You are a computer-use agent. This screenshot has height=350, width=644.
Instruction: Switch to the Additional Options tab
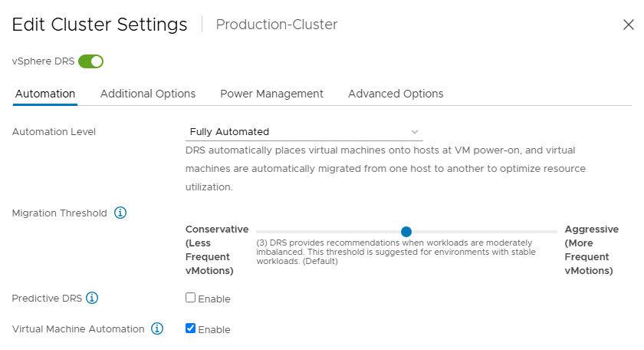[148, 94]
